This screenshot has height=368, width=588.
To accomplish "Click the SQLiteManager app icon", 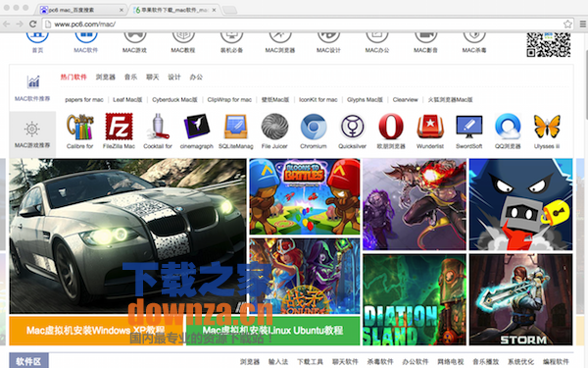I will 236,127.
